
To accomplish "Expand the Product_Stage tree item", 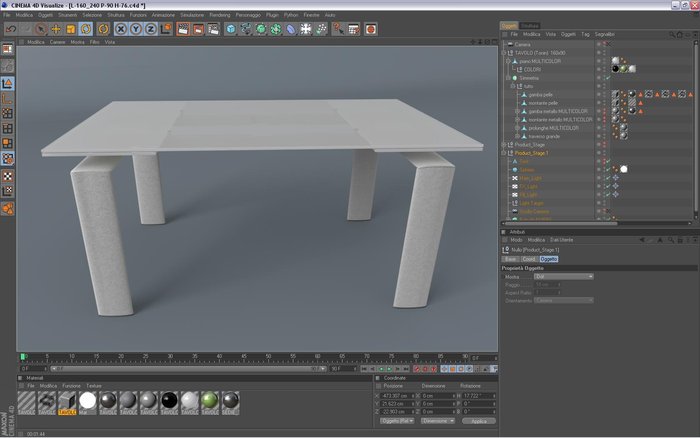I will pos(504,145).
